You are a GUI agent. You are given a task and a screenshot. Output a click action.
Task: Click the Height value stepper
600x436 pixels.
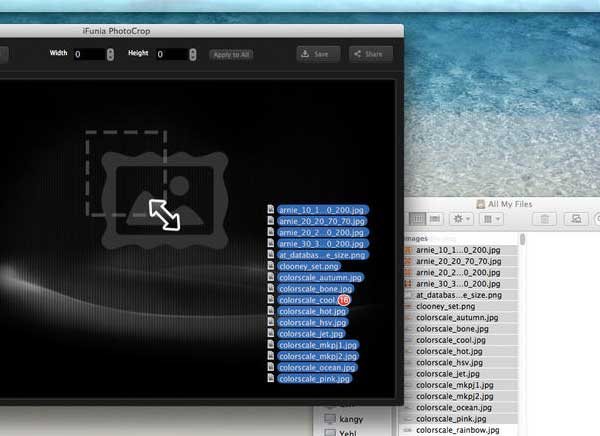point(193,54)
